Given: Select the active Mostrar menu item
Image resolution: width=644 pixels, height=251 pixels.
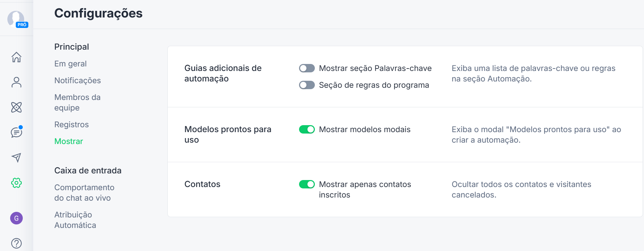Looking at the screenshot, I should tap(69, 141).
